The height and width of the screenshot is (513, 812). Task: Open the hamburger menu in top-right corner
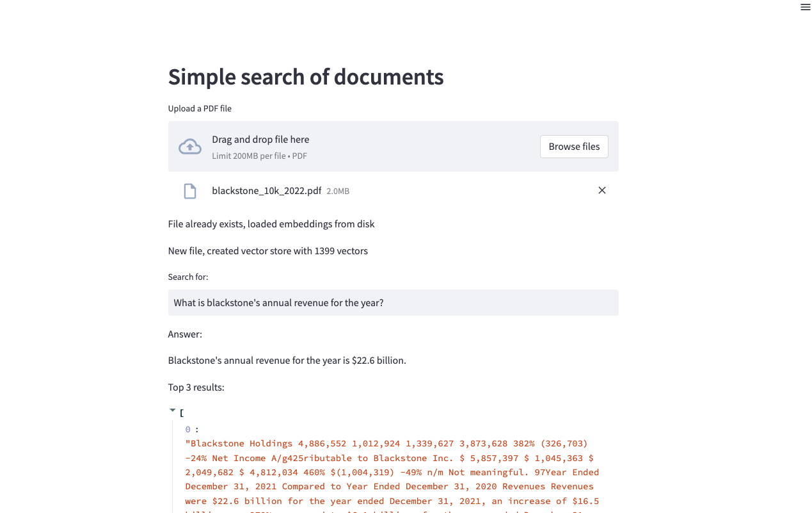click(805, 7)
